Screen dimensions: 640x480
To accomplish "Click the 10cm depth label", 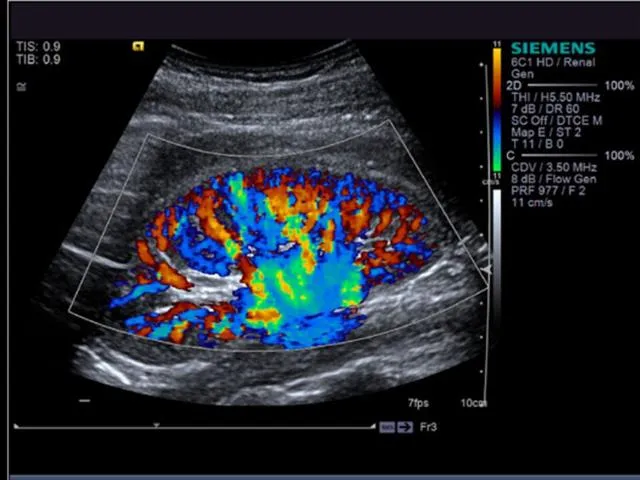I will coord(473,403).
